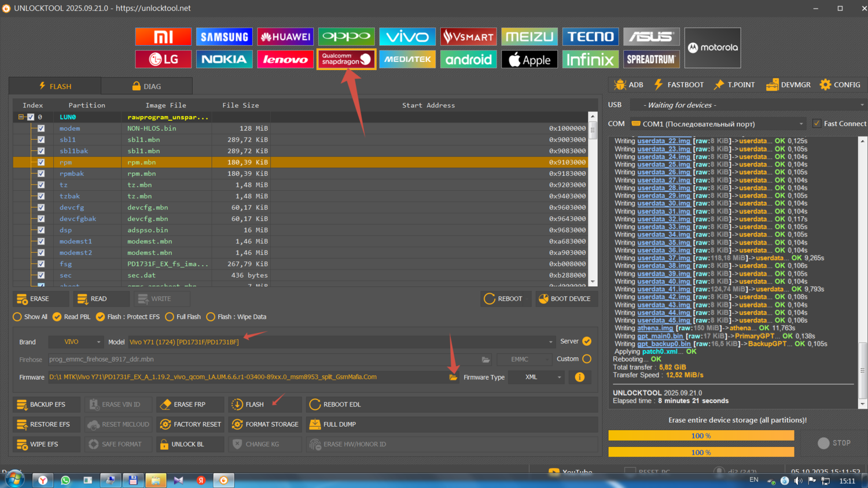Open the FASTBOOT tab
Viewport: 868px width, 488px height.
click(679, 85)
